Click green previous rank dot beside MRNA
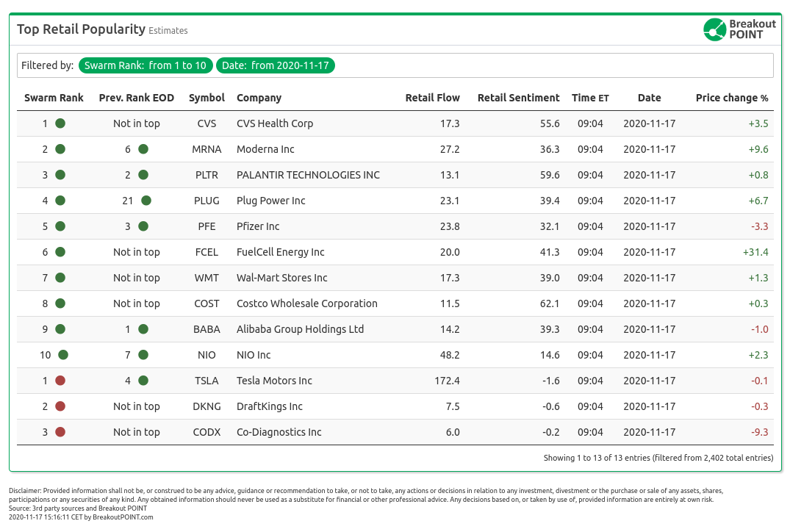This screenshot has width=790, height=532. (143, 149)
